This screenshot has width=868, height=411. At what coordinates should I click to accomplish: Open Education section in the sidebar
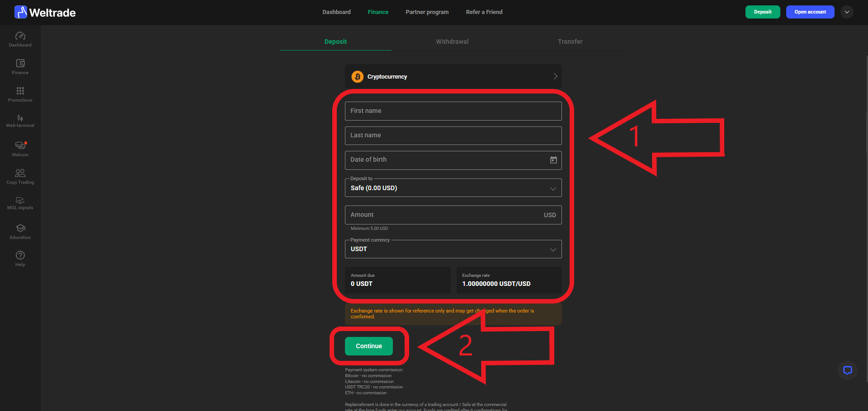tap(20, 232)
